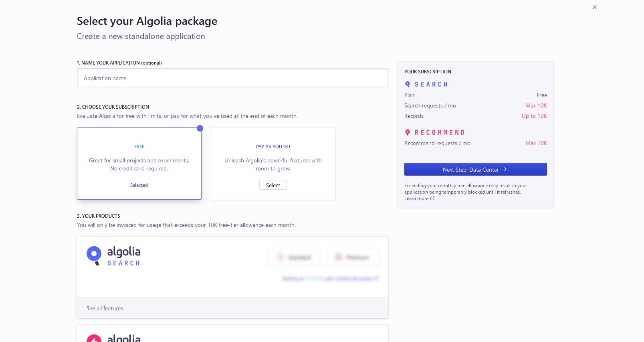Click the Search icon in subscription summary
Image resolution: width=644 pixels, height=342 pixels.
tap(408, 84)
